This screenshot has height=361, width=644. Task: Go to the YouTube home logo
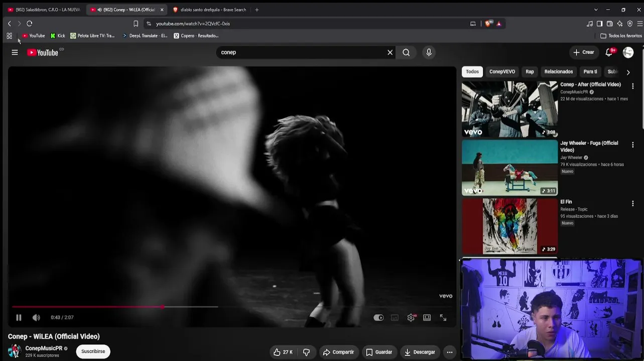point(43,52)
